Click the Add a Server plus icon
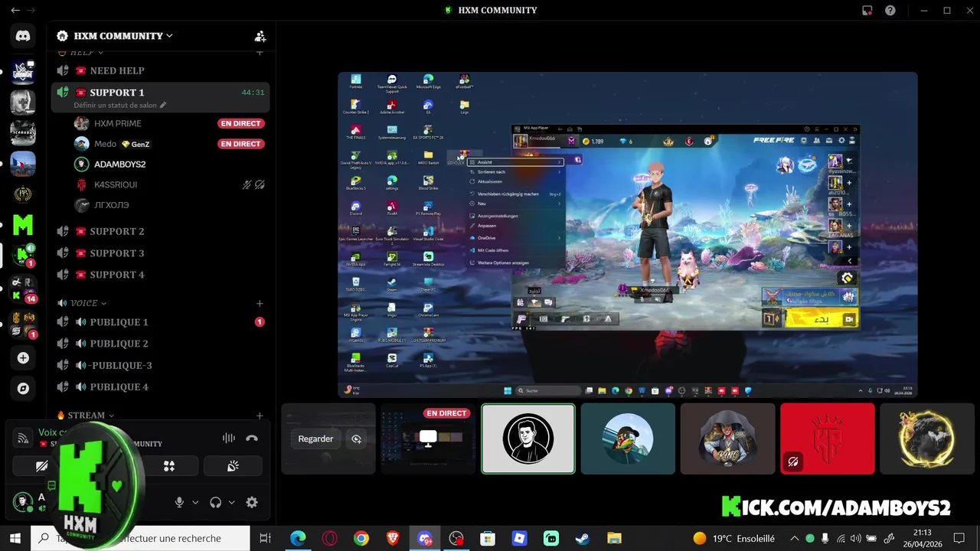This screenshot has width=980, height=551. coord(23,358)
